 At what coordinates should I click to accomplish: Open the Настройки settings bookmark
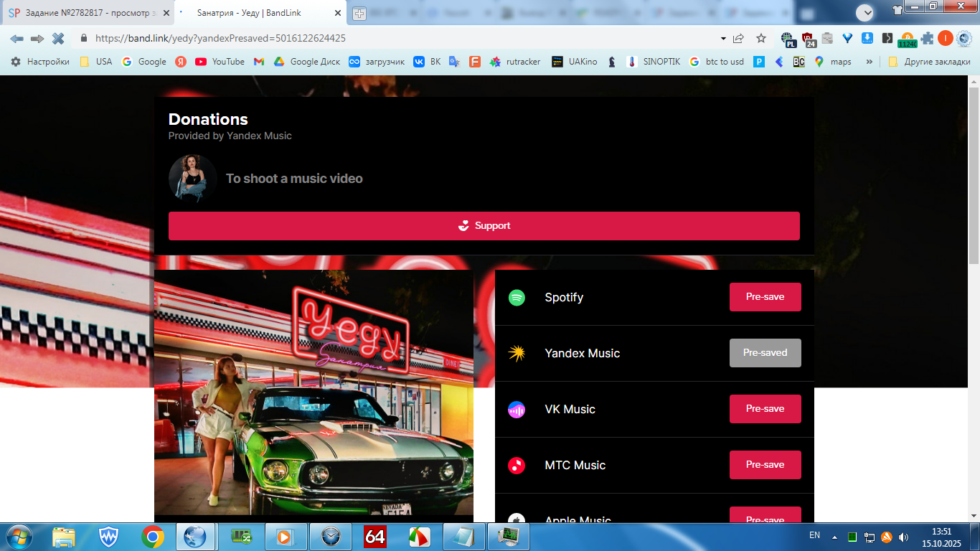[40, 62]
